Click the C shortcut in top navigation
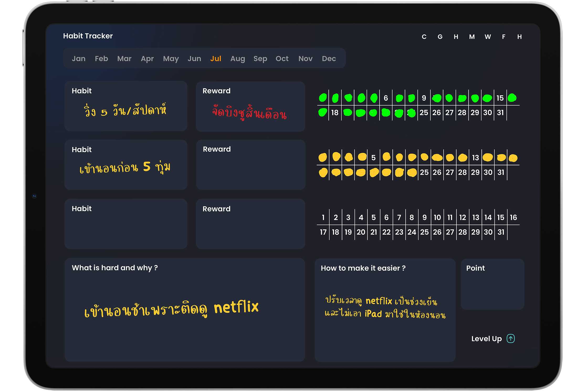Viewport: 588px width, 391px height. click(424, 37)
